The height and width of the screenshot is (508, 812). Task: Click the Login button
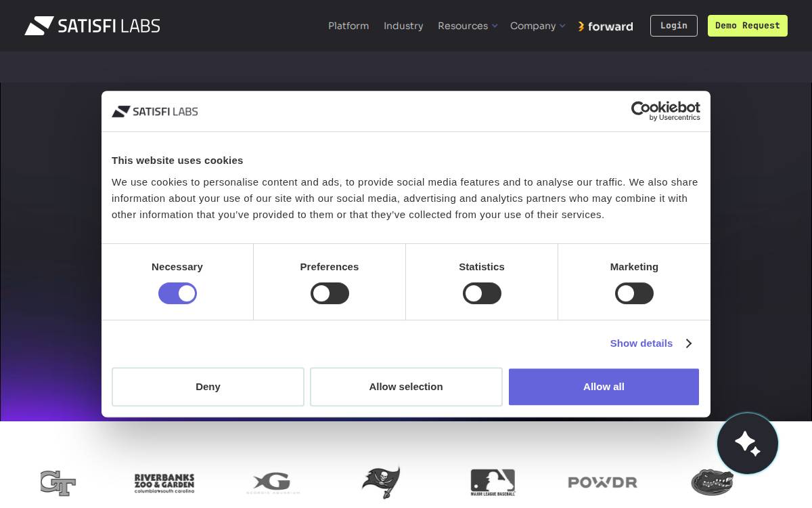click(674, 26)
